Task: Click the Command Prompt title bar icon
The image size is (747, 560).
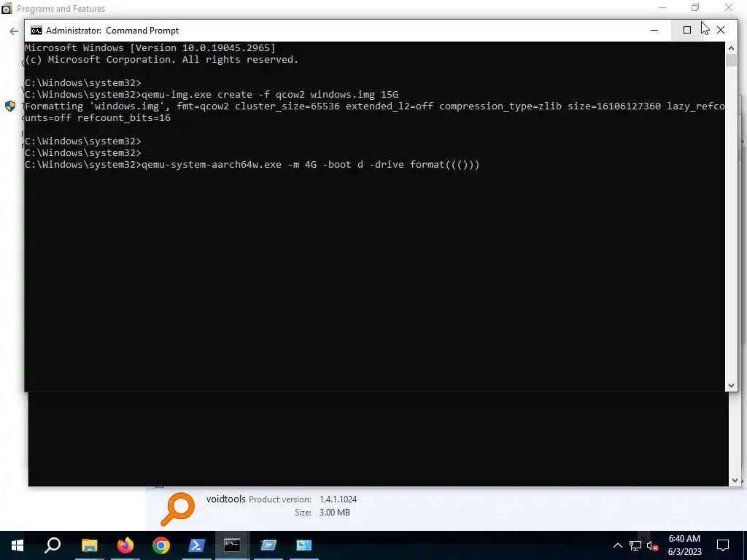Action: tap(36, 31)
